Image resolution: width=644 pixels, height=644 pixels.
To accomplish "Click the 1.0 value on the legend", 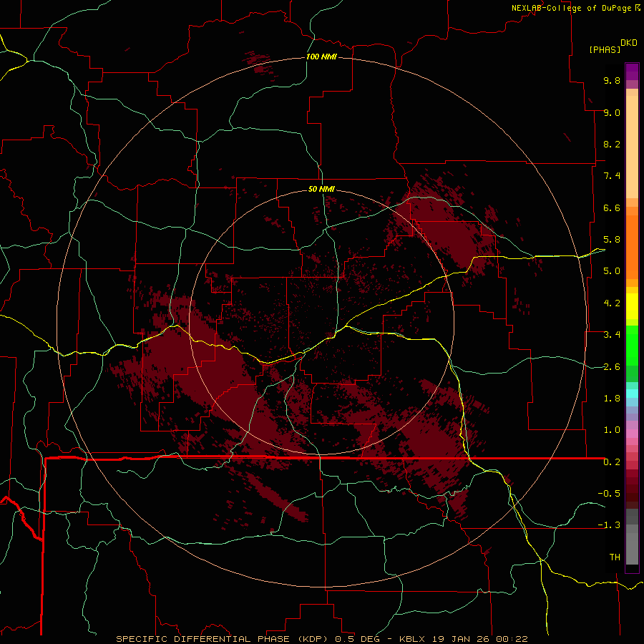I will 612,430.
